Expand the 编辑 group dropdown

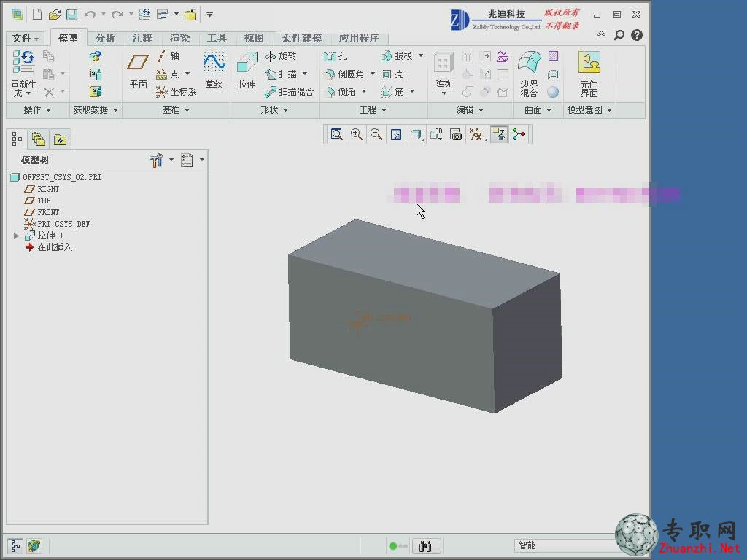(471, 110)
